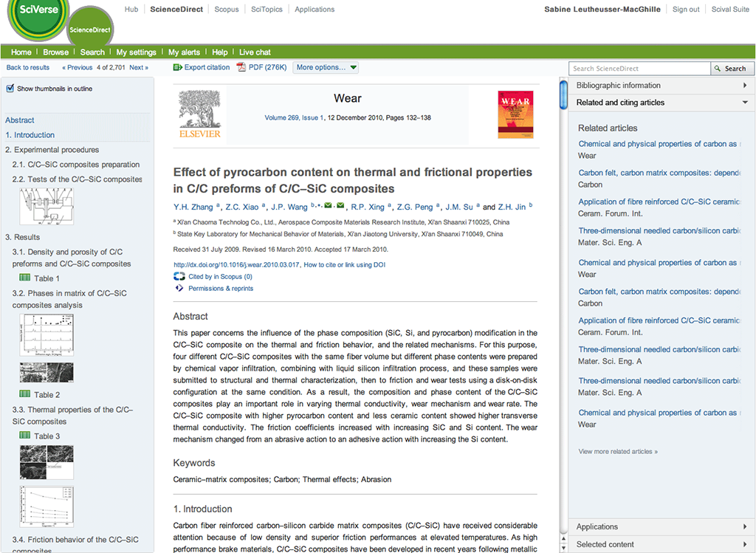Jump to 2. Experimental procedures in outline
Screen dimensions: 756x553
[52, 150]
